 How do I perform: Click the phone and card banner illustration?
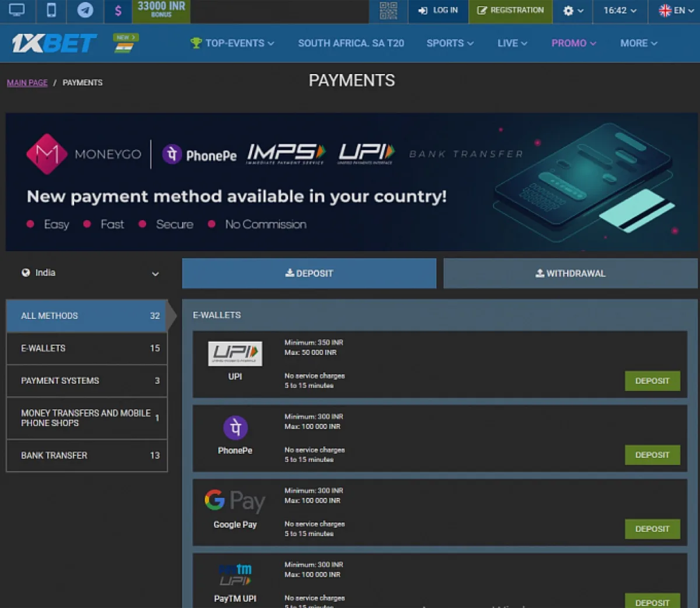[583, 184]
